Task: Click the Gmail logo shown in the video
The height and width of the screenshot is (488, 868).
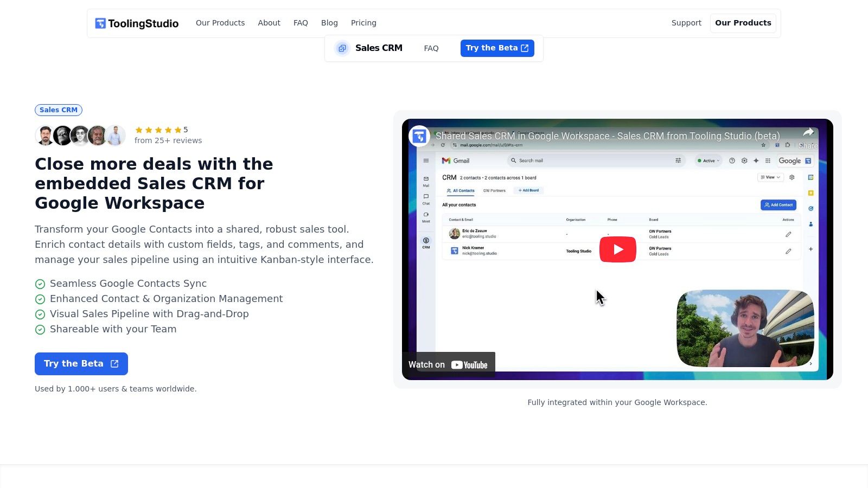Action: (456, 160)
